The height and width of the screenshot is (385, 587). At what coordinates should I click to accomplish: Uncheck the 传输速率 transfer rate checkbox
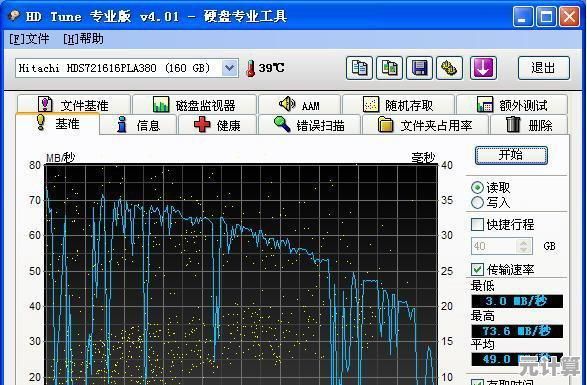477,269
